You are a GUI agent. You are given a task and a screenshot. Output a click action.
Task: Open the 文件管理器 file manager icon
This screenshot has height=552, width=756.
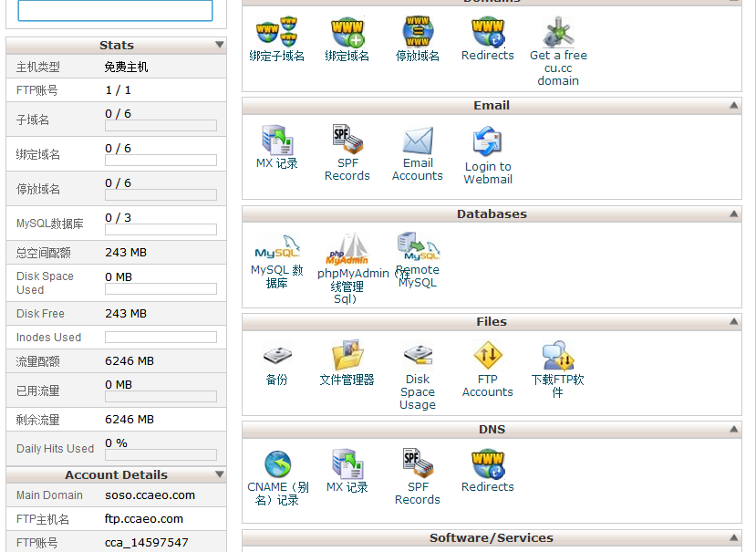347,356
